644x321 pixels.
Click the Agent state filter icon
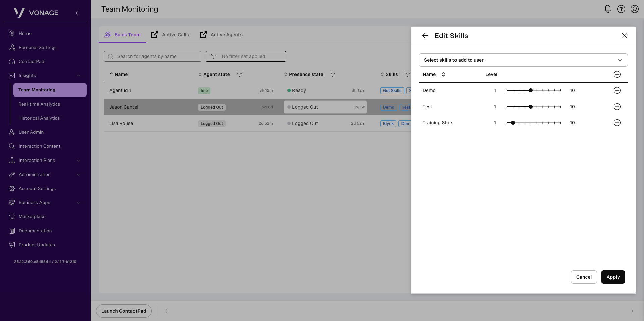239,74
